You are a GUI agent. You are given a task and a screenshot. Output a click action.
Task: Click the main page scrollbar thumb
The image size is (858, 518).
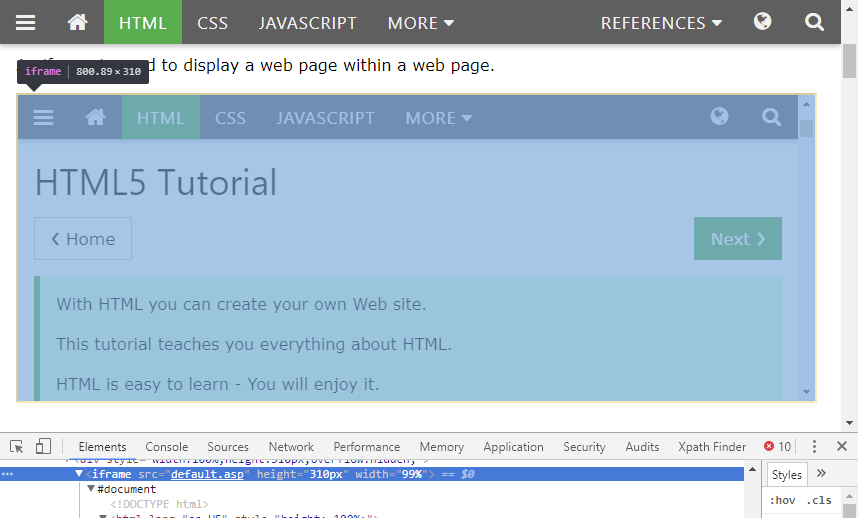849,61
